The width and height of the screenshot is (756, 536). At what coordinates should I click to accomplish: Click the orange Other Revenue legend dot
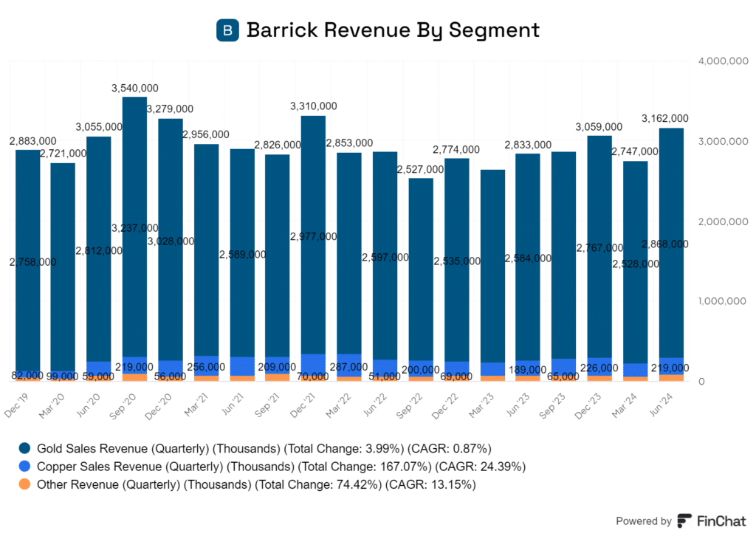pos(25,485)
